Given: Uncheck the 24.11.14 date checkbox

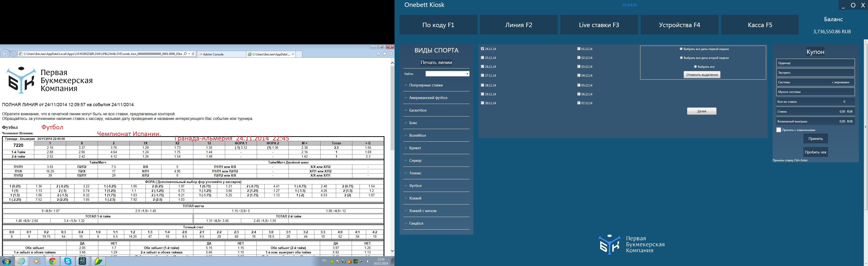Looking at the screenshot, I should point(483,49).
